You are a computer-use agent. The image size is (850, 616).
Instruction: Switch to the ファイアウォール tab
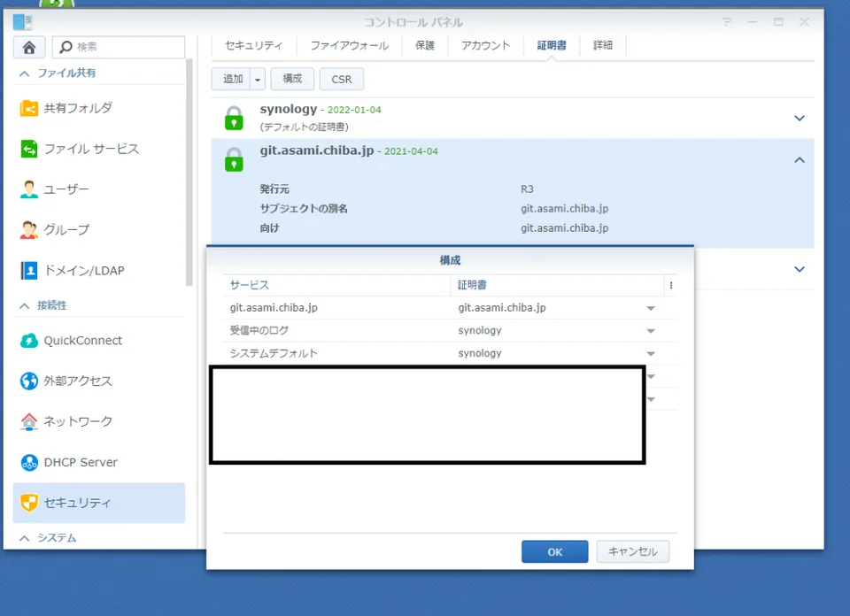click(349, 45)
